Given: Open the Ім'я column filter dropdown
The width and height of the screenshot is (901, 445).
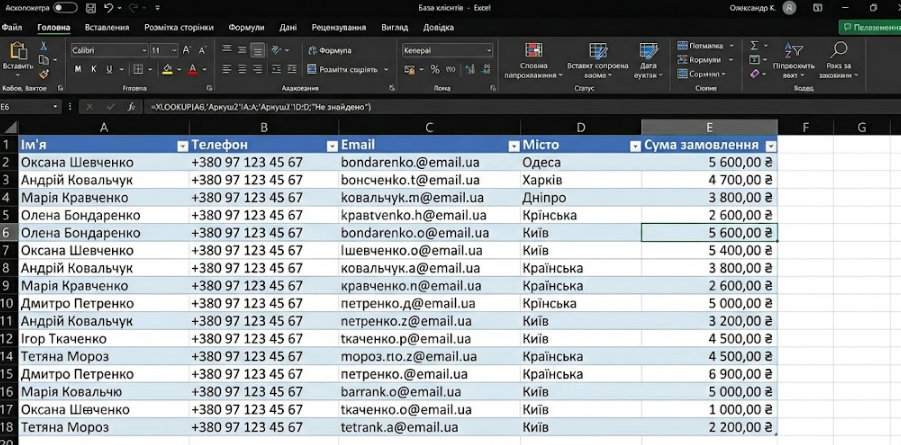Looking at the screenshot, I should pyautogui.click(x=183, y=146).
